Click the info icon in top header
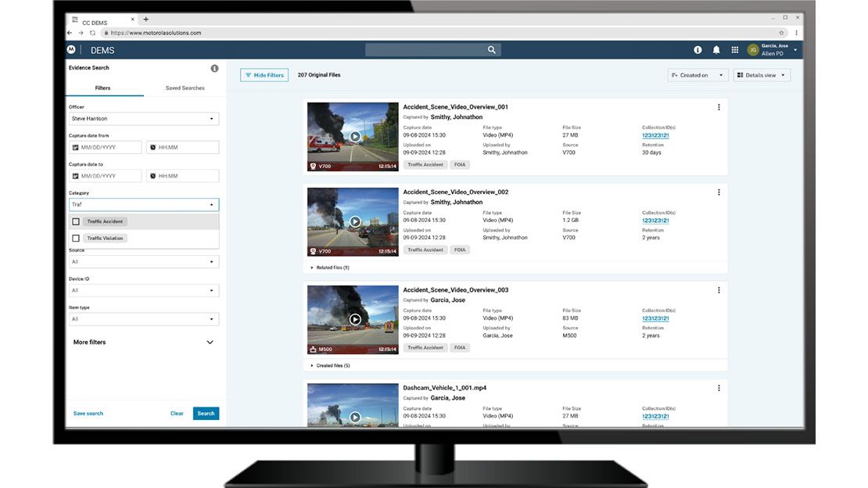 coord(698,50)
